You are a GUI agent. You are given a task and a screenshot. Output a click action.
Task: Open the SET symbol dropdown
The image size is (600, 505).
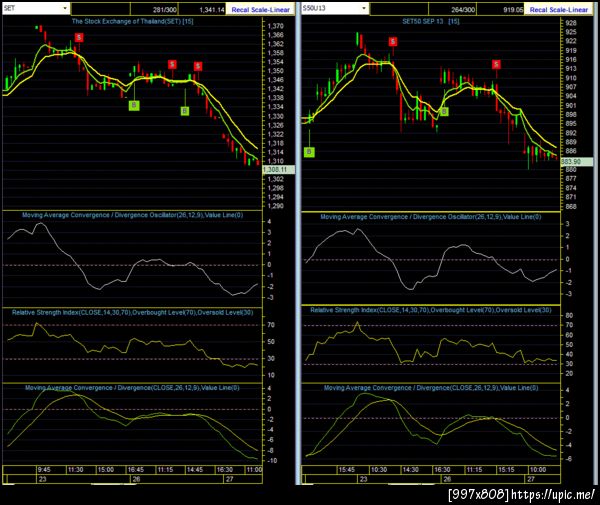point(65,8)
